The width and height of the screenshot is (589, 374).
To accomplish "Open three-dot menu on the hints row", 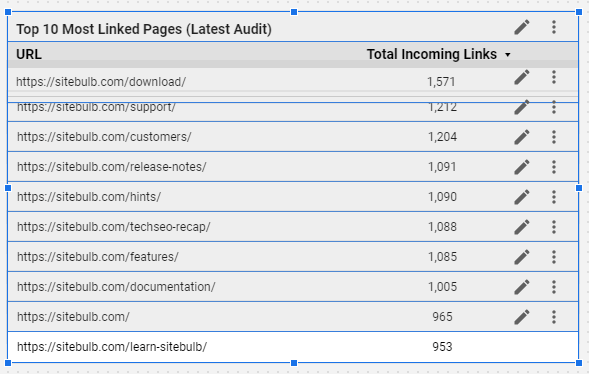I will (x=554, y=197).
